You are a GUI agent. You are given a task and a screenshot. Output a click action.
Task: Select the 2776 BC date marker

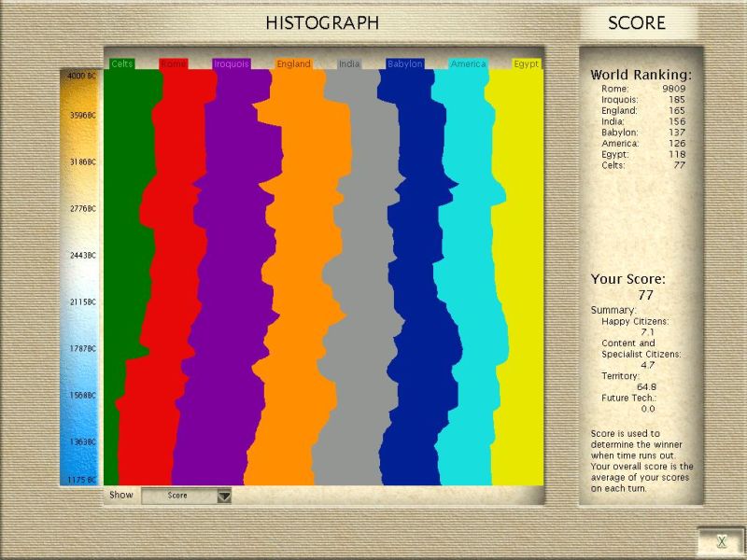(x=82, y=209)
